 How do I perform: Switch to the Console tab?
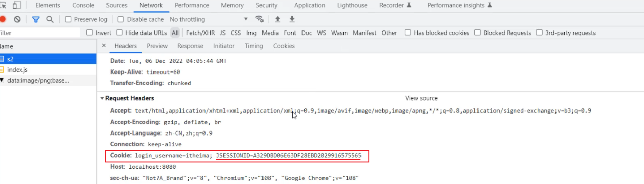(x=83, y=5)
